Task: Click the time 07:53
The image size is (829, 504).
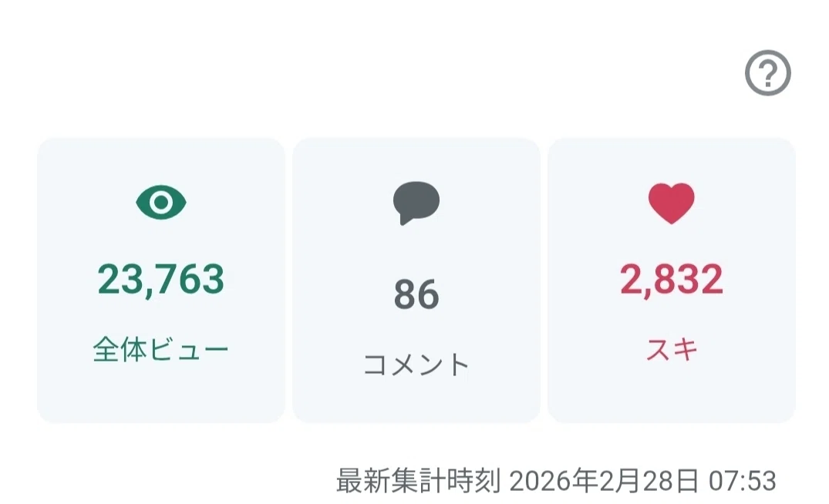Action: pos(743,481)
